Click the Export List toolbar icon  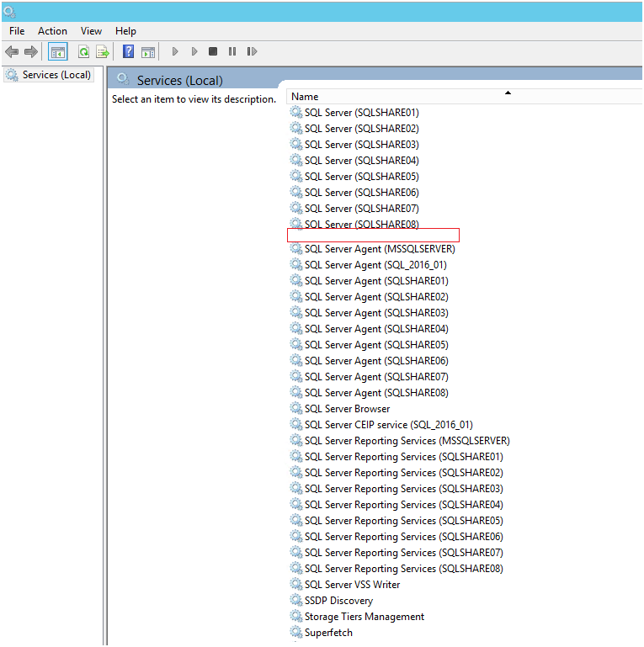[103, 52]
